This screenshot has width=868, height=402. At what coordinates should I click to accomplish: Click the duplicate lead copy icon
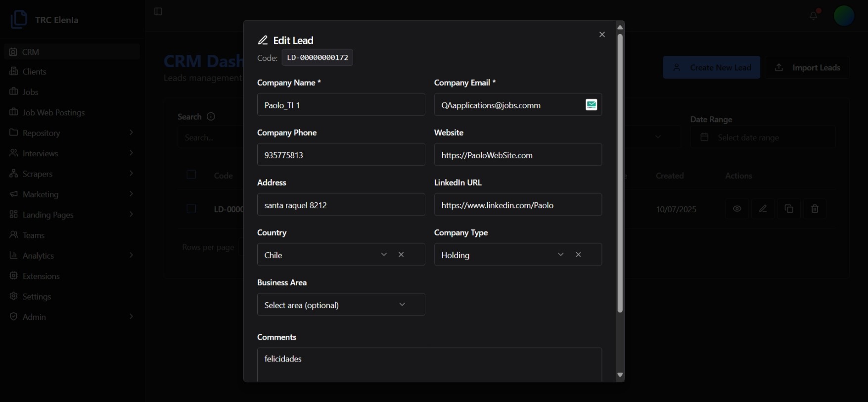click(x=789, y=209)
